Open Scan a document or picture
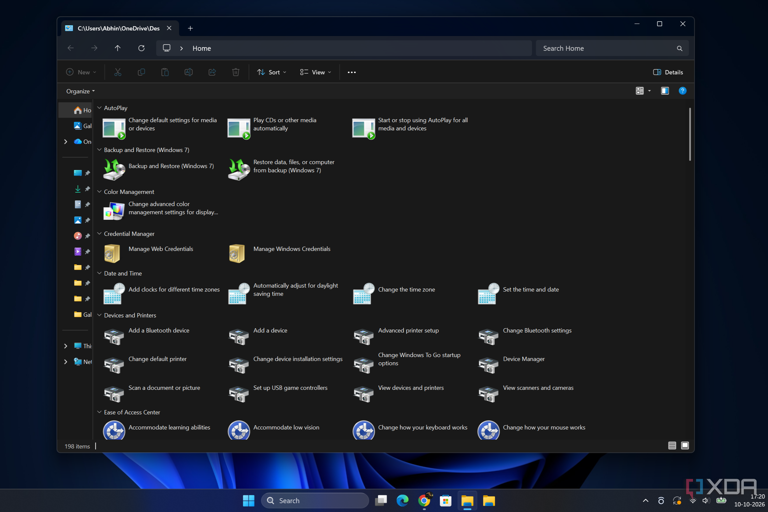 click(x=151, y=392)
